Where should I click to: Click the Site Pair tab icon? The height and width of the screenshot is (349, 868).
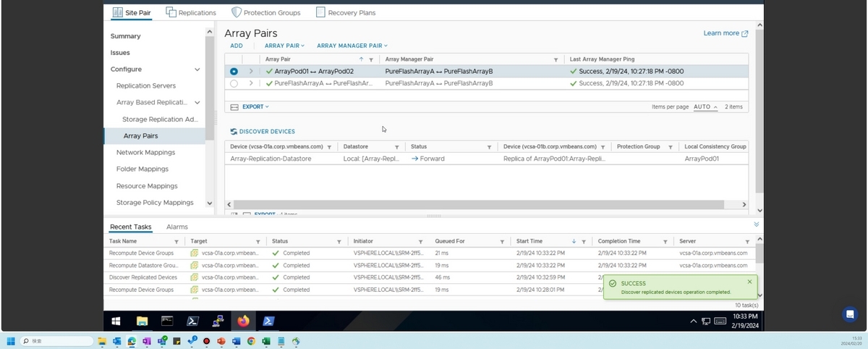click(x=117, y=12)
